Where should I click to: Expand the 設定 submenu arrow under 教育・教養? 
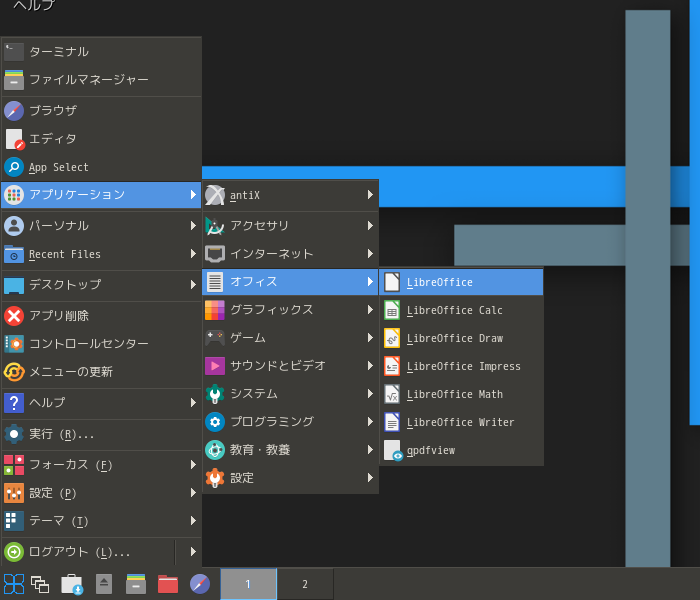370,478
